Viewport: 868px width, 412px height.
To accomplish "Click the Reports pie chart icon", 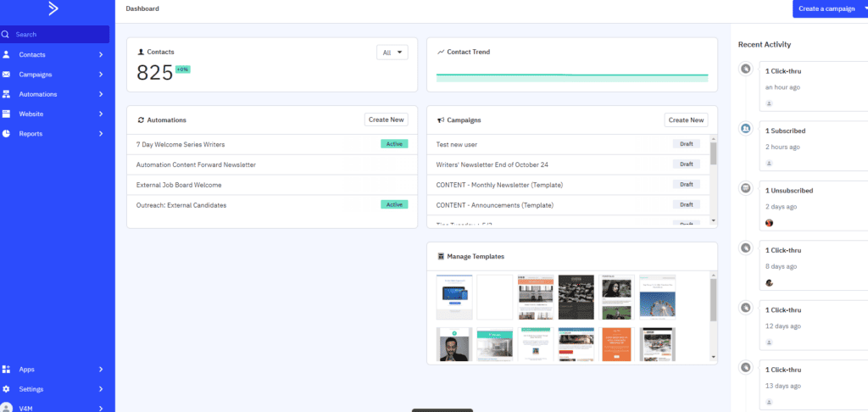I will (x=6, y=133).
